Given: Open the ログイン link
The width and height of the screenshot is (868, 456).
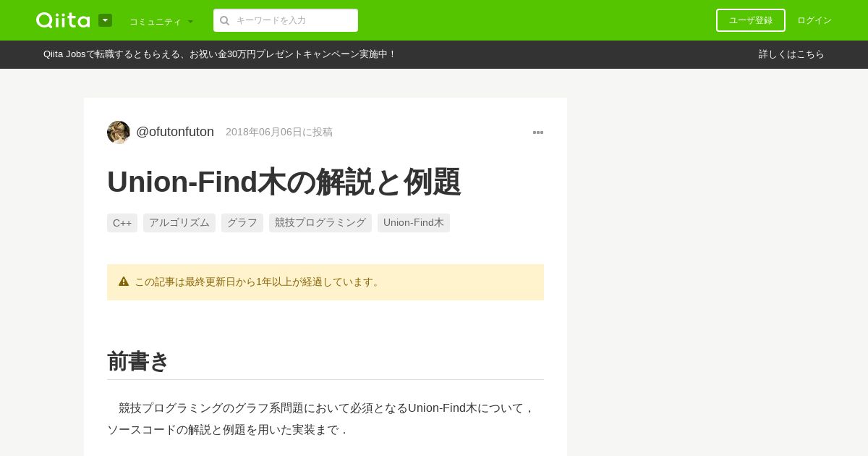Looking at the screenshot, I should click(x=814, y=20).
